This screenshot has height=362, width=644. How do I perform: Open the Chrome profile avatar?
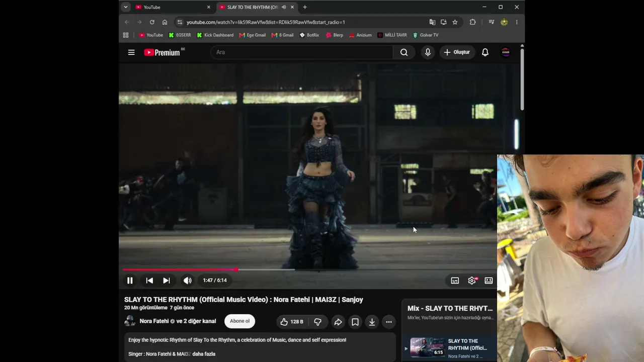pos(504,22)
